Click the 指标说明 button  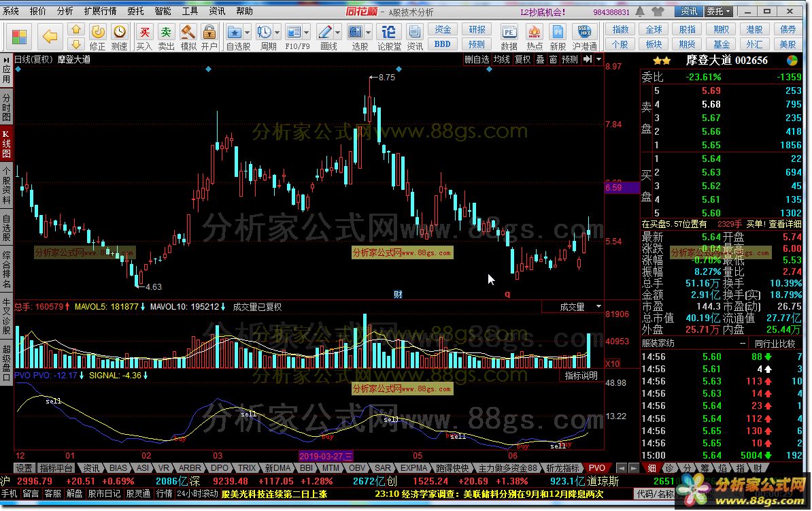tap(581, 376)
